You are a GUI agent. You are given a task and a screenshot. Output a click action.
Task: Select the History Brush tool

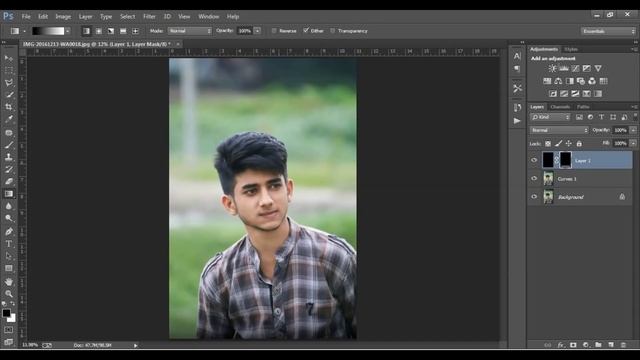click(x=9, y=169)
